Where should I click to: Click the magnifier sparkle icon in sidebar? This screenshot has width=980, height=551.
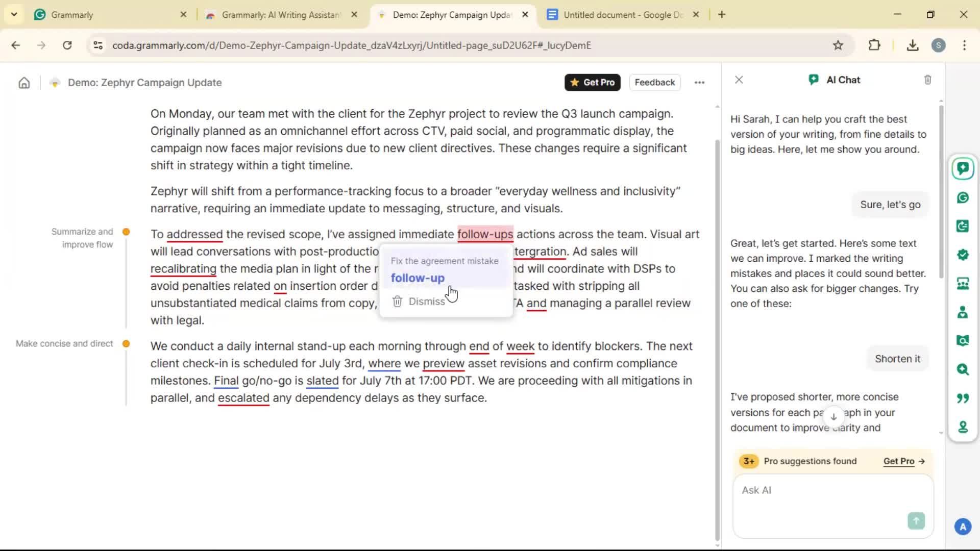[963, 369]
